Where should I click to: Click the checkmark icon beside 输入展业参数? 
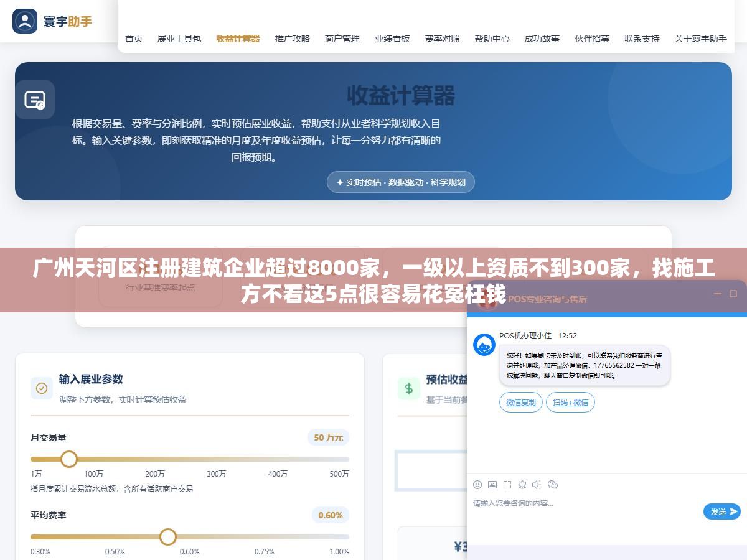(42, 388)
